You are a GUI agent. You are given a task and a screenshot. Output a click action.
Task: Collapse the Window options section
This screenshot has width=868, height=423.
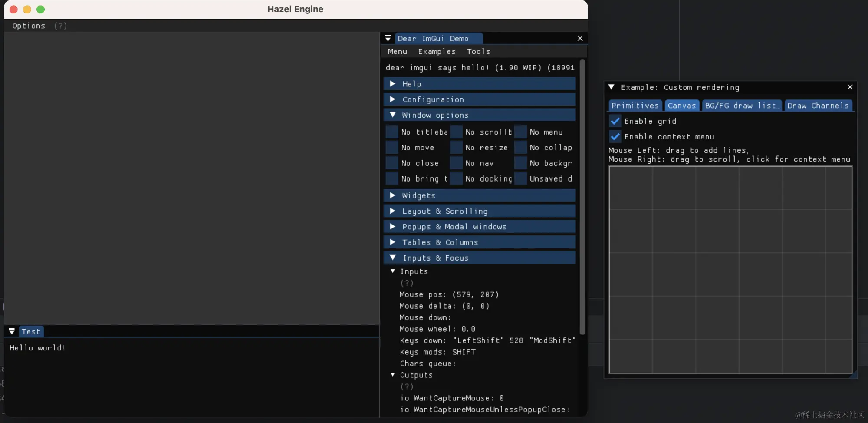(480, 115)
